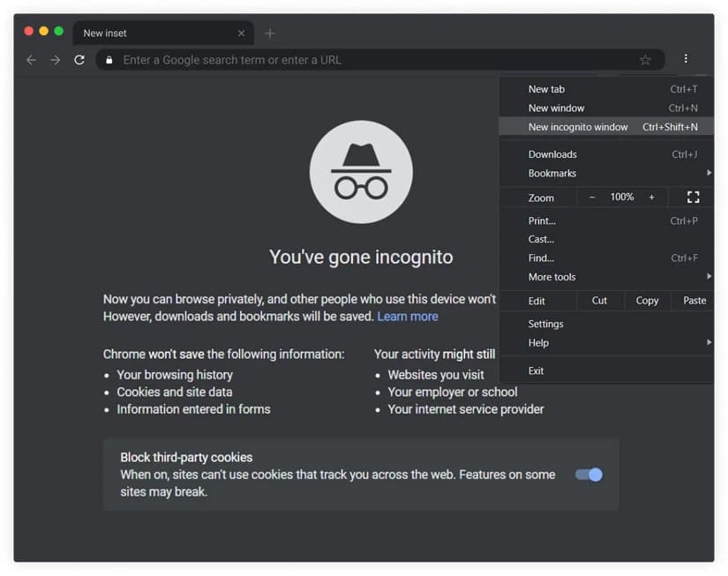
Task: Click the Paste button in Edit row
Action: 694,301
